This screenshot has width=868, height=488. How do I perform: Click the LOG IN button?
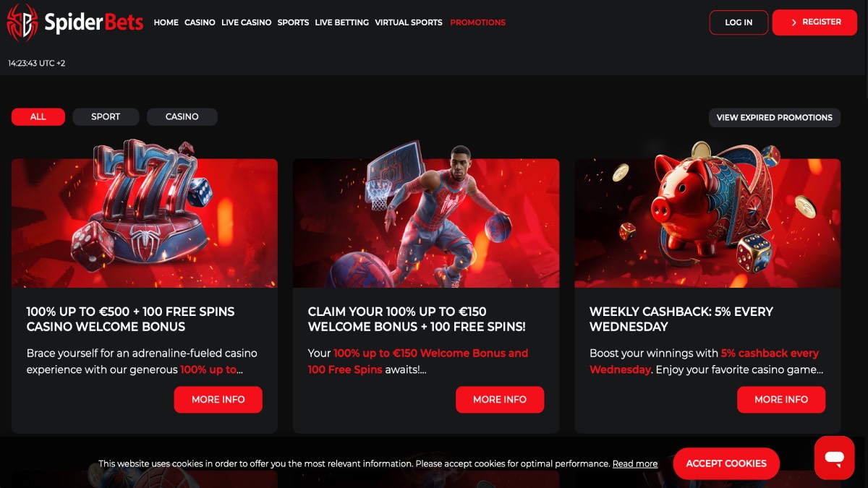739,22
